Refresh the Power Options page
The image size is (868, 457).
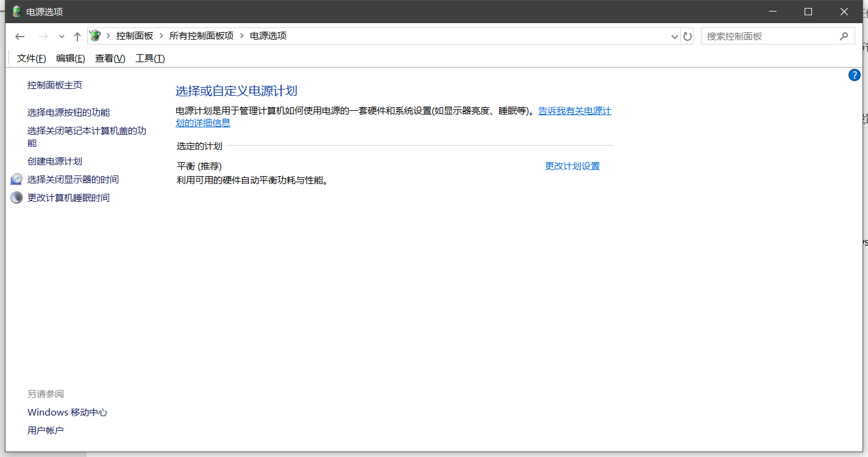[688, 37]
